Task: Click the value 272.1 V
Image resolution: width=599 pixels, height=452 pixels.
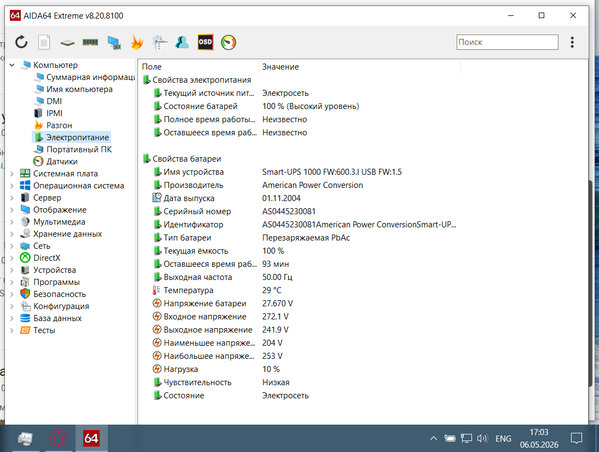Action: pos(275,317)
